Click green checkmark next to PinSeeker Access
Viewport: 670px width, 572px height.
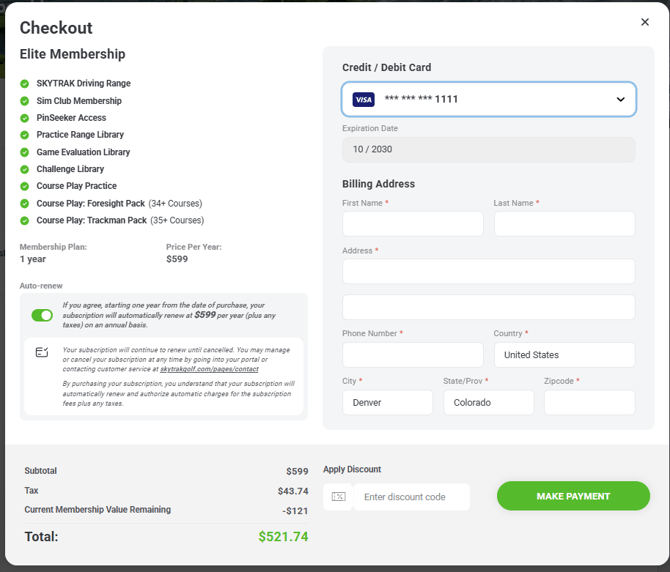coord(25,118)
